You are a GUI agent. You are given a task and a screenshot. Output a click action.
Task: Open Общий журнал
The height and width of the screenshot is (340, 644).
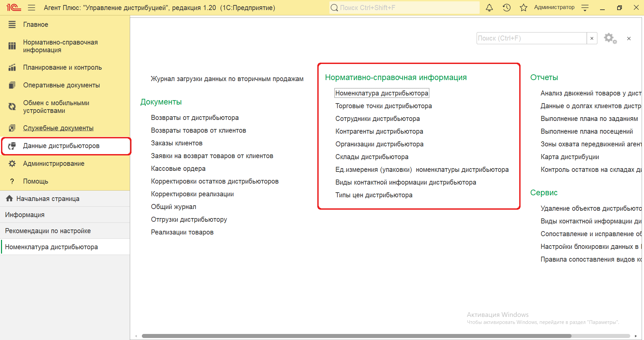pyautogui.click(x=173, y=207)
